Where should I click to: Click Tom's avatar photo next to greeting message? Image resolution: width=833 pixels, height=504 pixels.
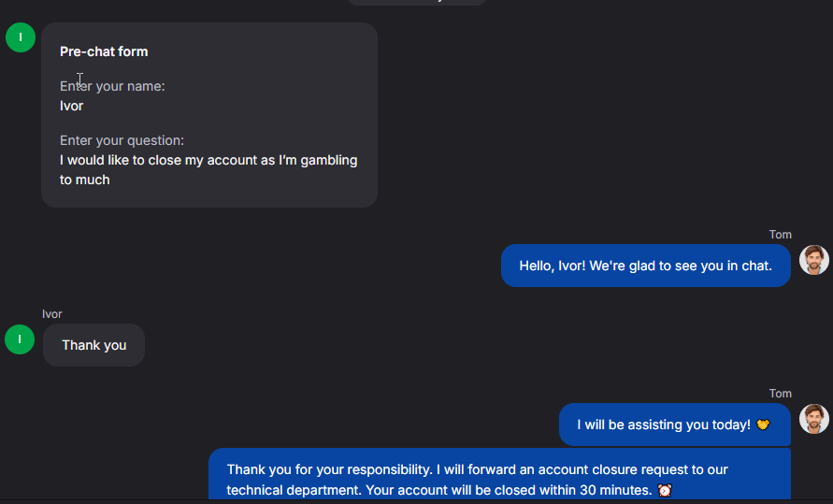click(814, 260)
